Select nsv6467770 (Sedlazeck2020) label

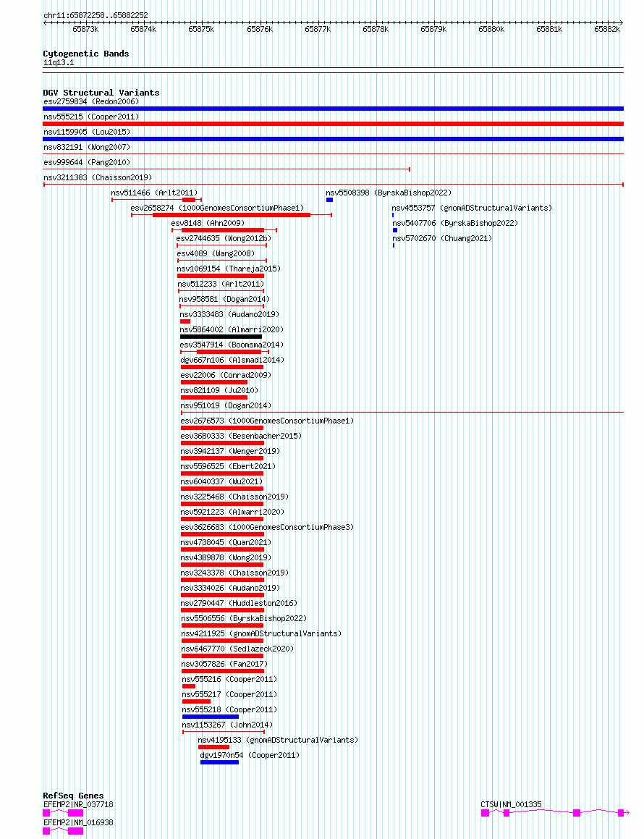coord(237,649)
